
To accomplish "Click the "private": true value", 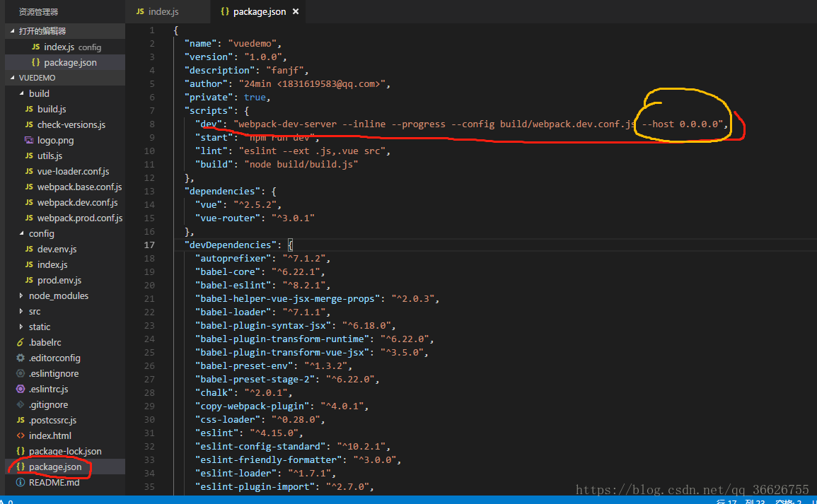I will (x=255, y=98).
